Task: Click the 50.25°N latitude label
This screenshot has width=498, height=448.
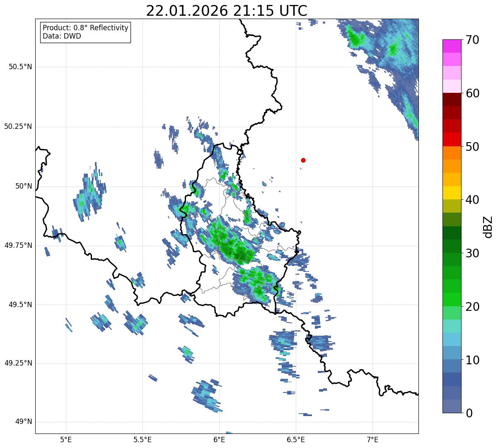Action: pyautogui.click(x=18, y=126)
